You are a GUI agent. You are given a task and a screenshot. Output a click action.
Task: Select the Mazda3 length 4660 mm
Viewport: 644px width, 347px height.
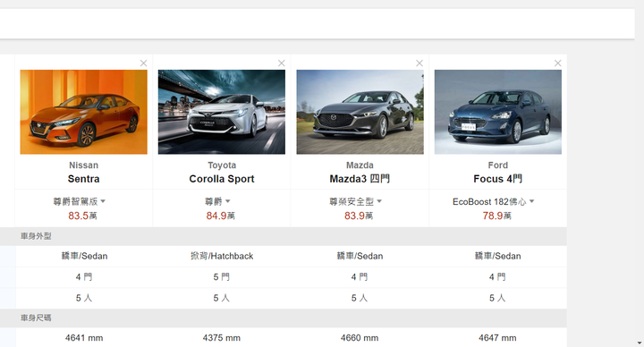click(360, 338)
